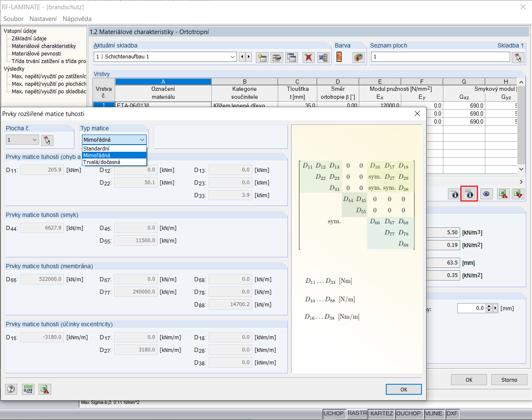Click the Výsledky tree root
This screenshot has height=420, width=532.
coord(14,69)
